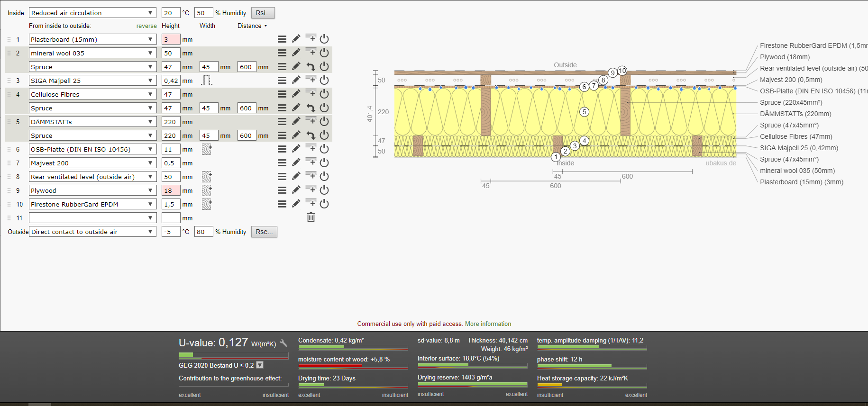The image size is (868, 406).
Task: Follow the More information link
Action: (488, 324)
